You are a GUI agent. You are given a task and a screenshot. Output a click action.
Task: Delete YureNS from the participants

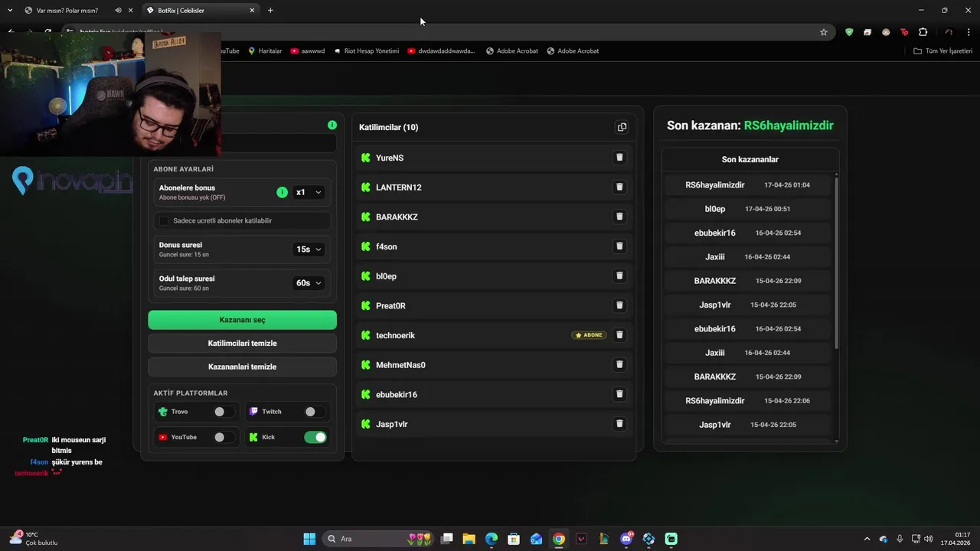click(x=619, y=158)
